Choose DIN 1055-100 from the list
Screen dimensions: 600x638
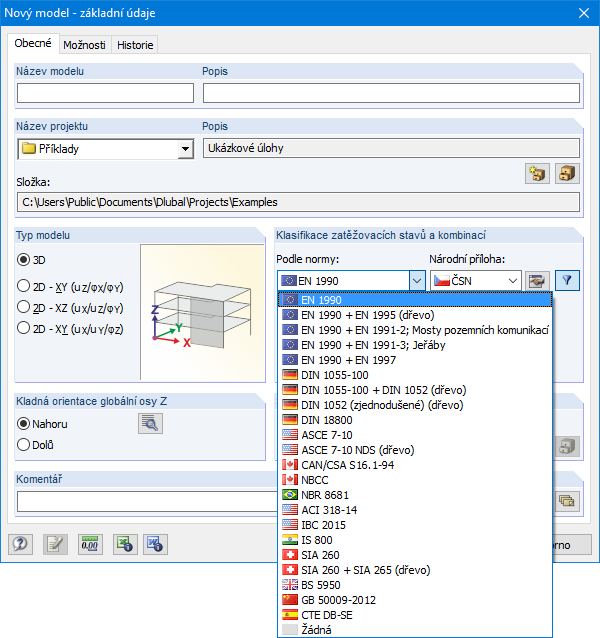pyautogui.click(x=415, y=375)
